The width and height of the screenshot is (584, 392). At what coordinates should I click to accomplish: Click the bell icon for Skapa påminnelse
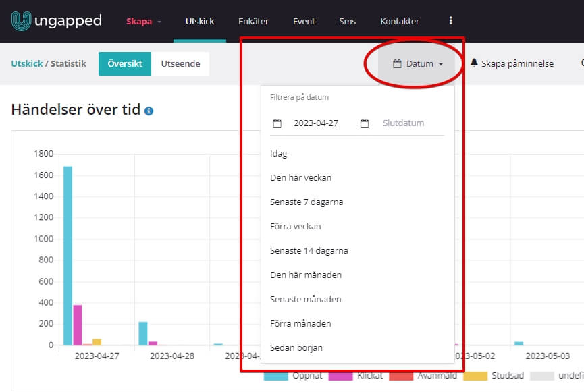[474, 63]
